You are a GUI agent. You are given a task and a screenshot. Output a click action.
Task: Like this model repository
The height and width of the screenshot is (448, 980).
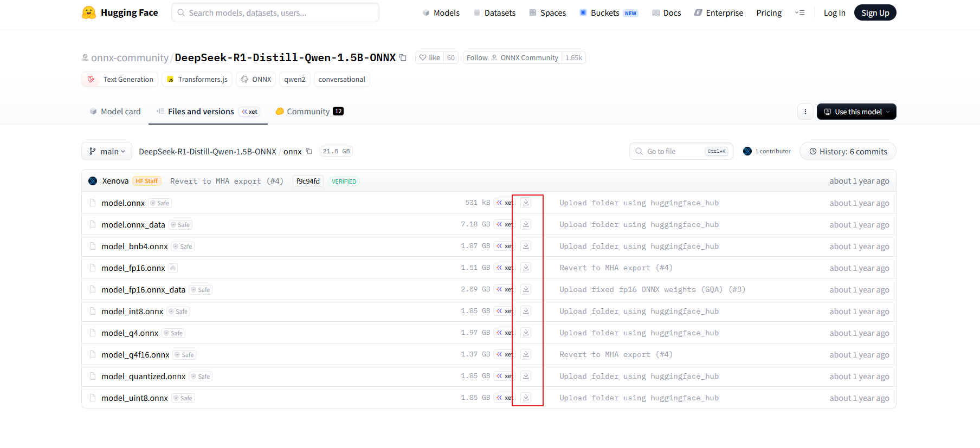point(430,57)
